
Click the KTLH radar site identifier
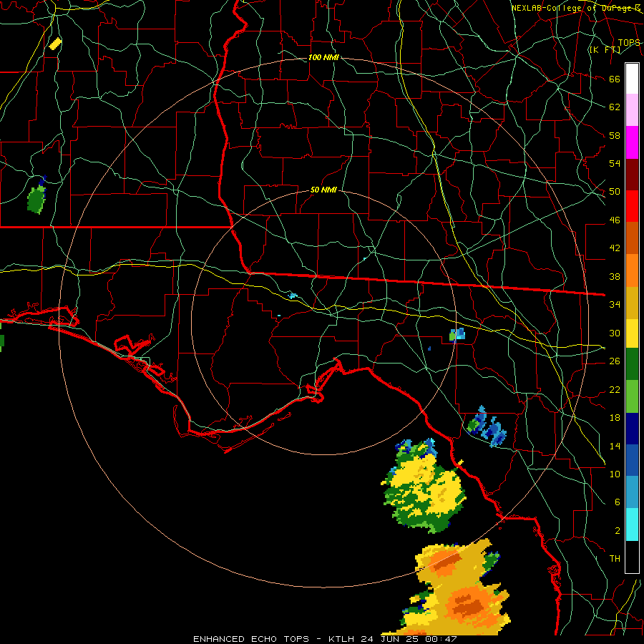click(343, 639)
